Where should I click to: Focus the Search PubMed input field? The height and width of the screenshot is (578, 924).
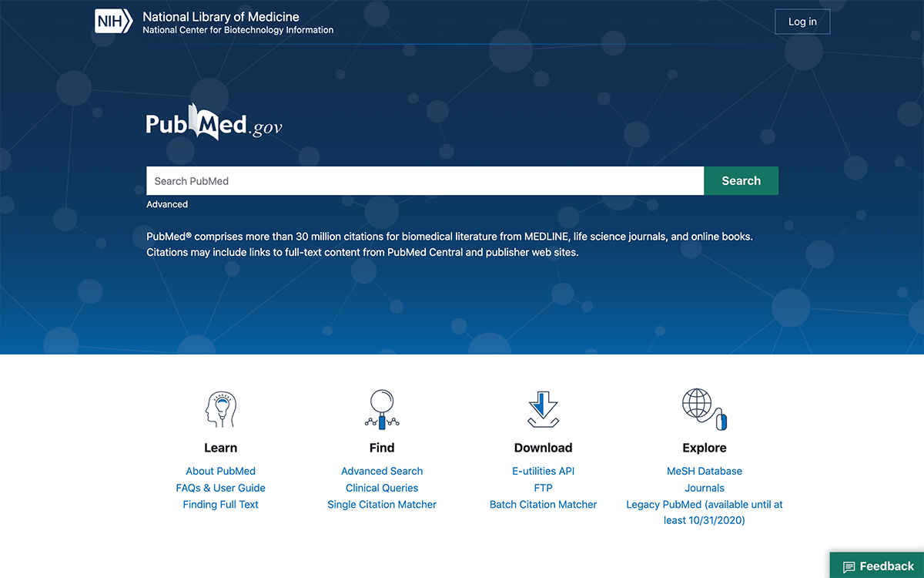point(425,181)
